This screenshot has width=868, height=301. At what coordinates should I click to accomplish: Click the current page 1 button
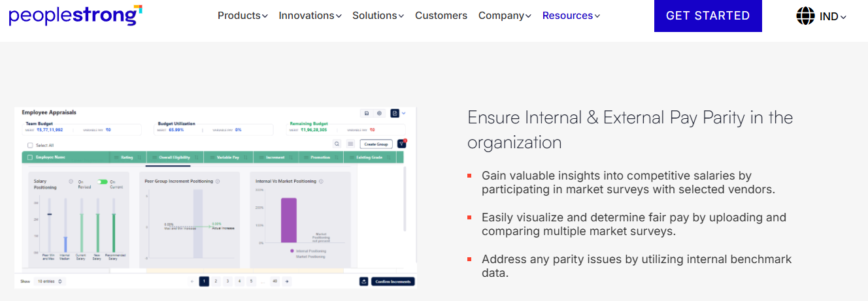[204, 281]
